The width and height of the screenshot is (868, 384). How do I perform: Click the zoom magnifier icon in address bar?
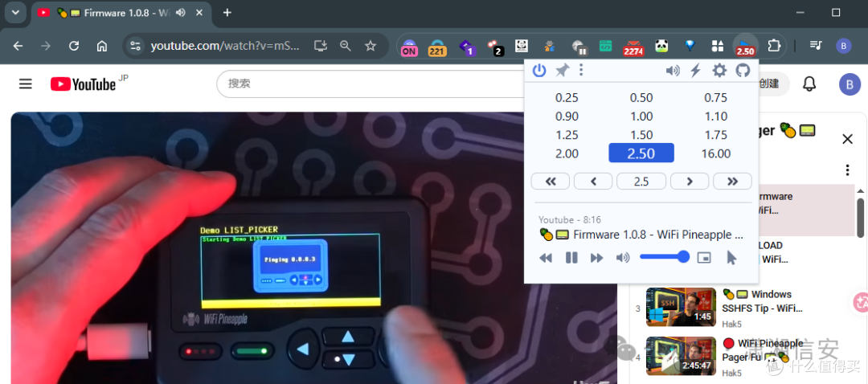click(x=346, y=46)
